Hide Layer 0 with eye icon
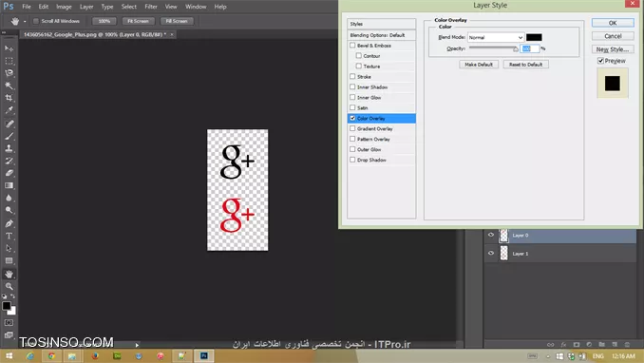The height and width of the screenshot is (363, 644). 491,235
